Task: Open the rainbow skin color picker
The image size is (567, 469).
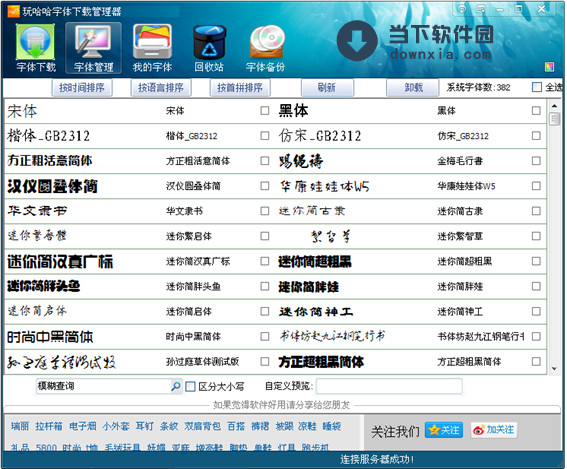Action: pos(549,67)
